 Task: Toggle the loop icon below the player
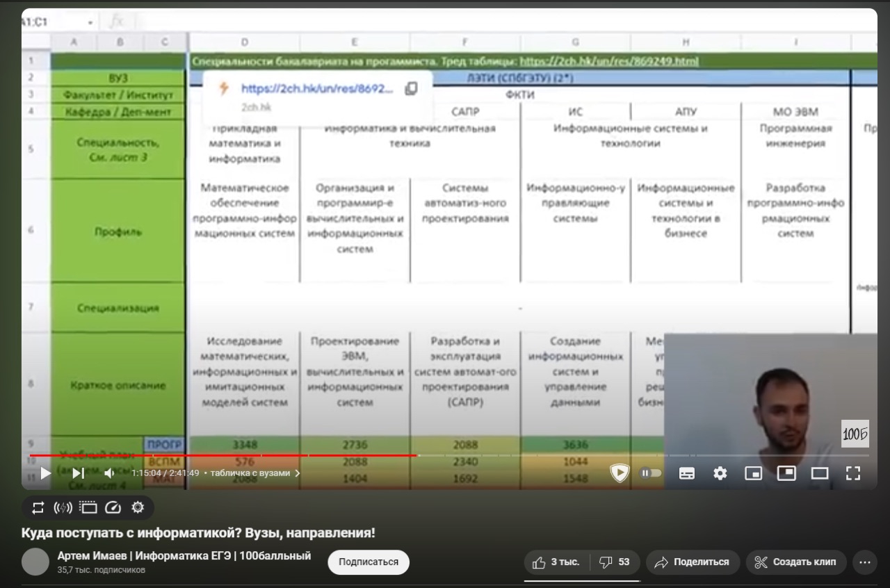pos(38,507)
